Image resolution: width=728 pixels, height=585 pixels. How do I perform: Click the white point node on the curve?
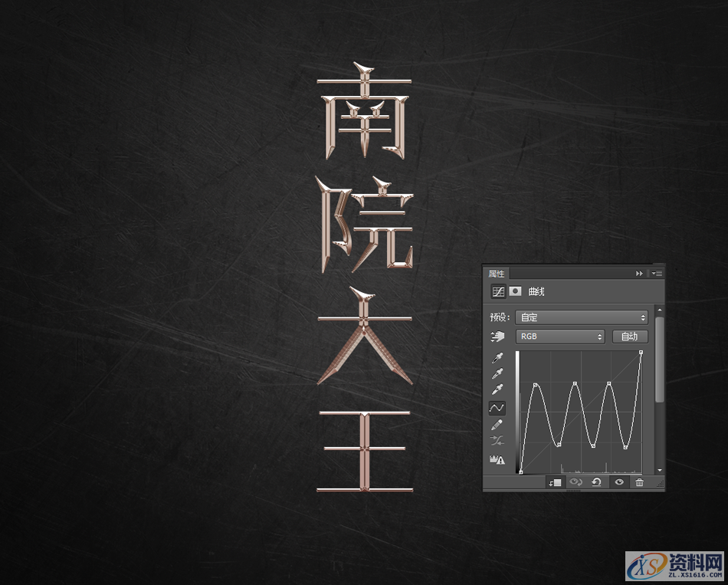pyautogui.click(x=642, y=352)
